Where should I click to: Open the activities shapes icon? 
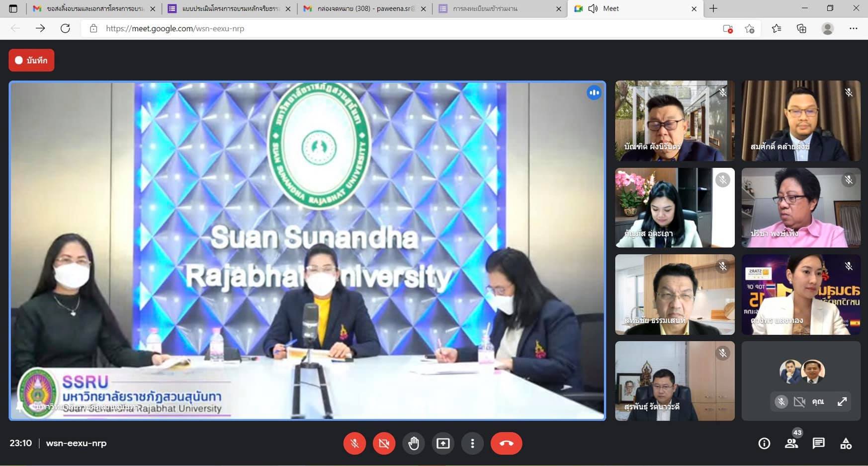click(x=846, y=444)
